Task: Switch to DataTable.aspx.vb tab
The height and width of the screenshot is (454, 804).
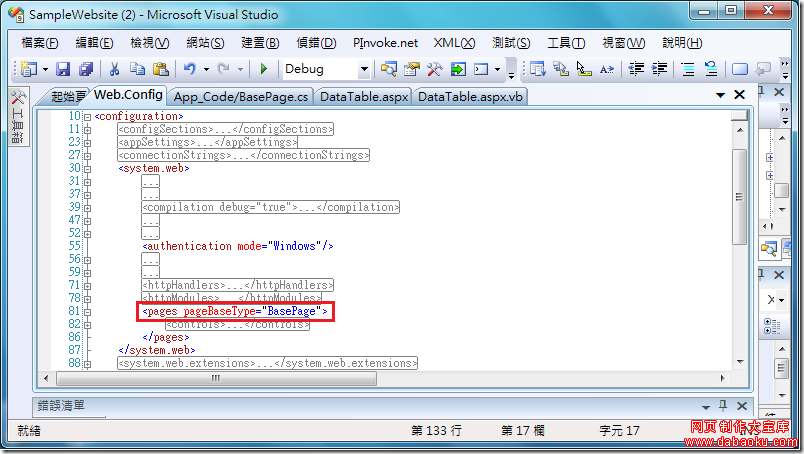Action: tap(470, 97)
